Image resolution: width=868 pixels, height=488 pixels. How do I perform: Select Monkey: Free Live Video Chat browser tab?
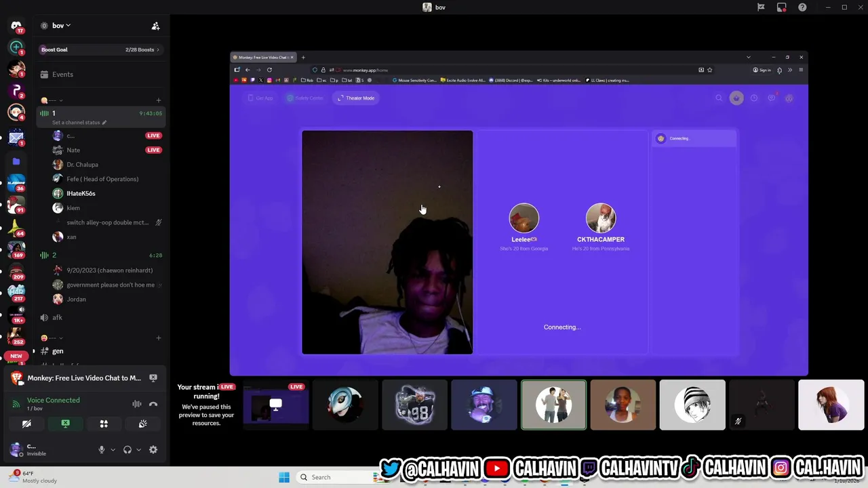click(x=264, y=57)
